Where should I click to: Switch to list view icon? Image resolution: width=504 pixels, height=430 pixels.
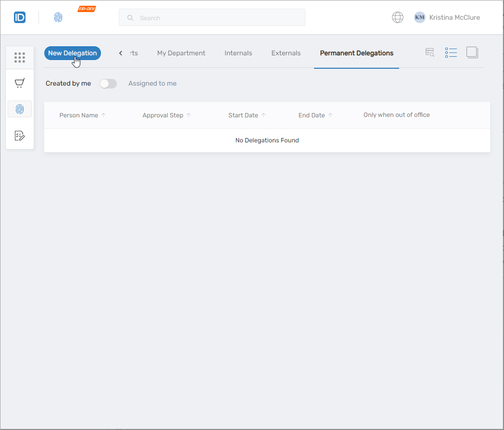coord(451,52)
